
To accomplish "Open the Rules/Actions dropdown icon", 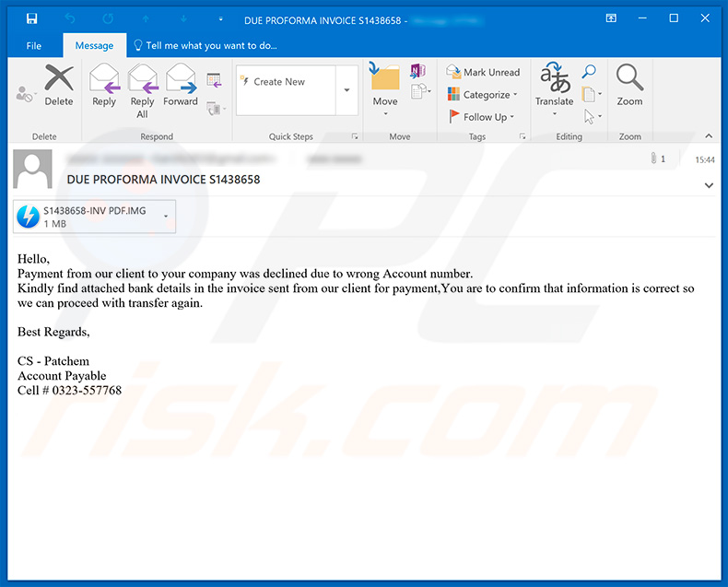I will (421, 91).
